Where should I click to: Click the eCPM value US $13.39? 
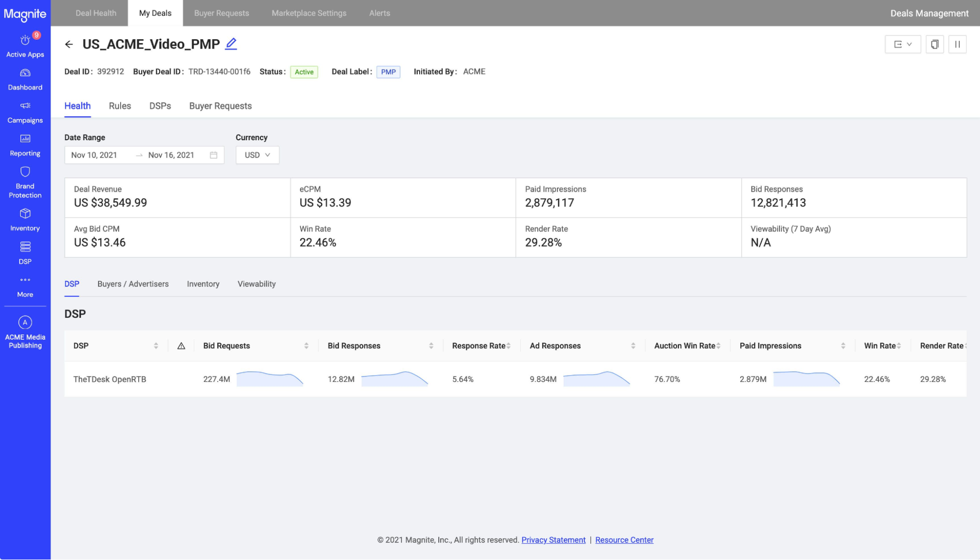click(x=325, y=203)
